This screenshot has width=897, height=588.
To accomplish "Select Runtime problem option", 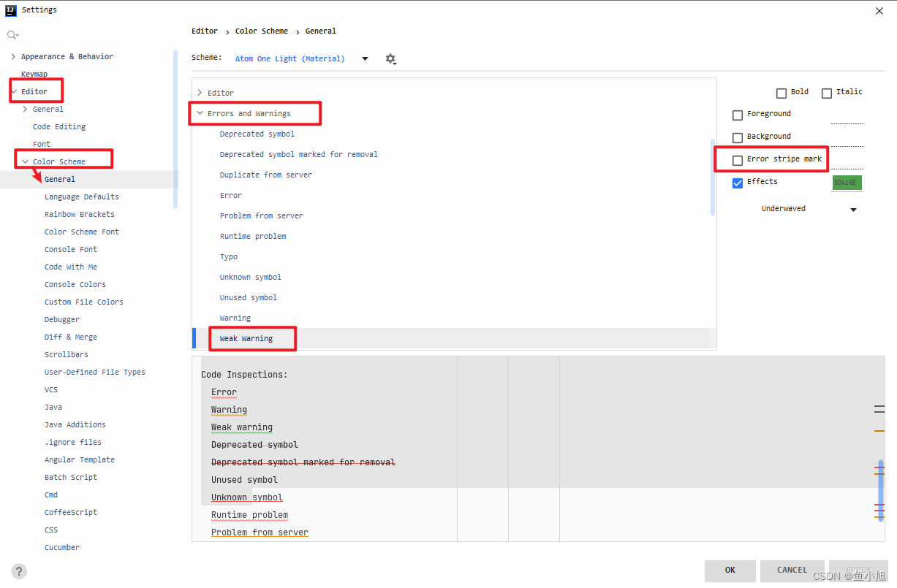I will click(x=253, y=237).
